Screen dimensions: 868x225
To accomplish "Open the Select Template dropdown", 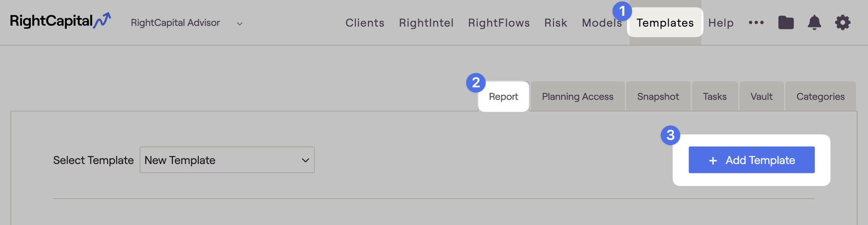I will (x=227, y=160).
